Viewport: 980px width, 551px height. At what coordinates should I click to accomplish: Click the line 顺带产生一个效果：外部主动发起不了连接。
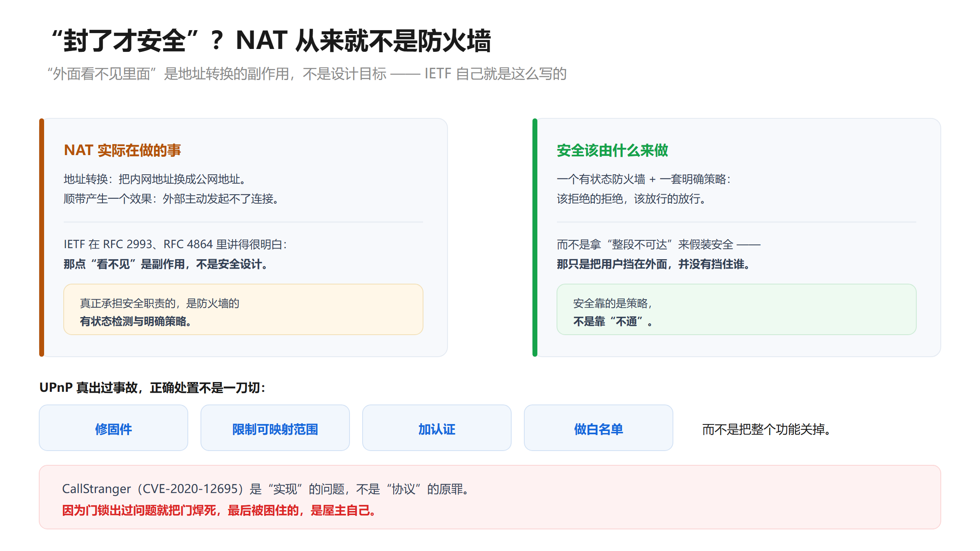[171, 199]
